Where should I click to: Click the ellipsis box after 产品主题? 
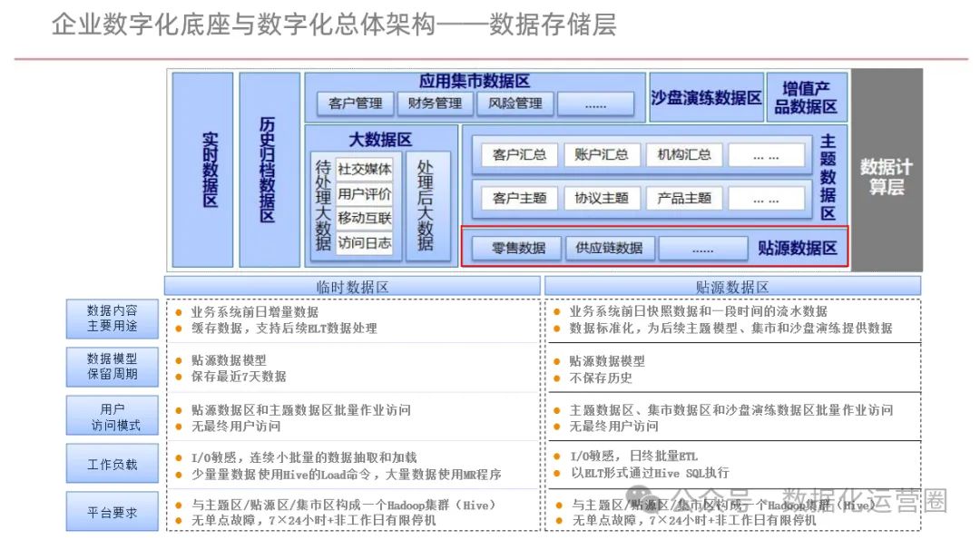point(766,199)
